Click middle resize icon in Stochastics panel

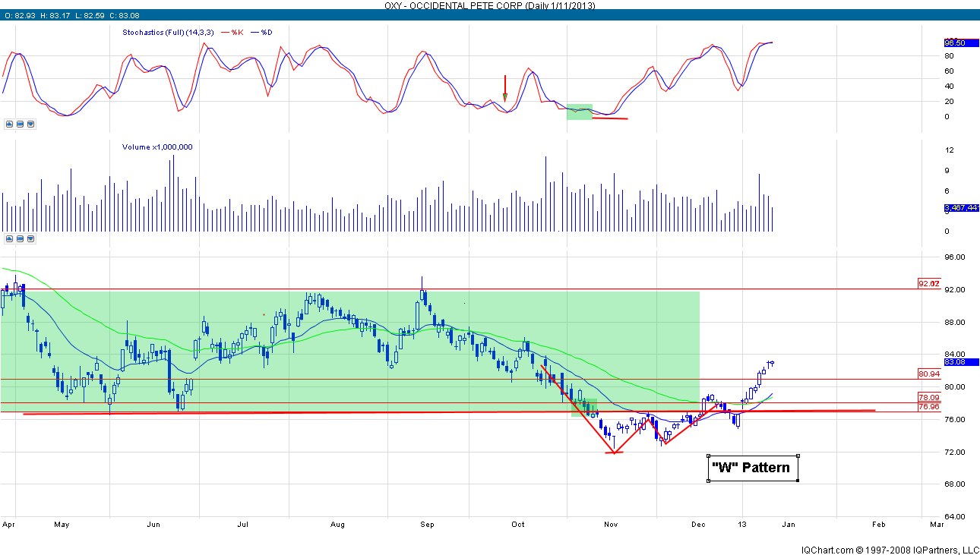[20, 124]
